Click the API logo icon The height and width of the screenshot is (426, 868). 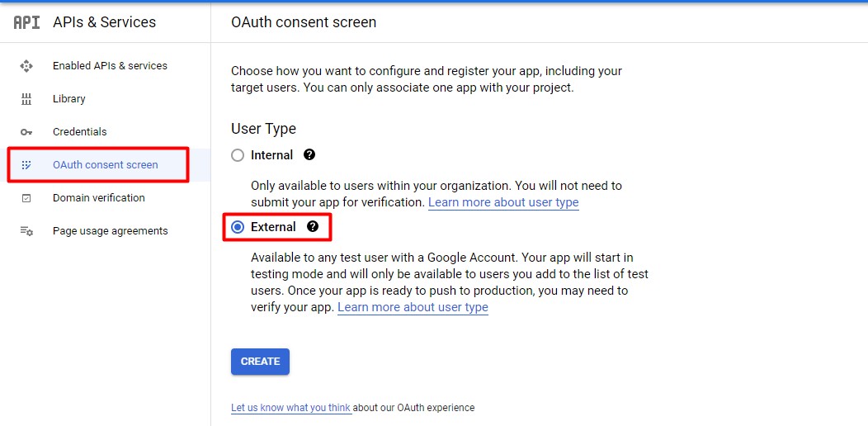26,22
